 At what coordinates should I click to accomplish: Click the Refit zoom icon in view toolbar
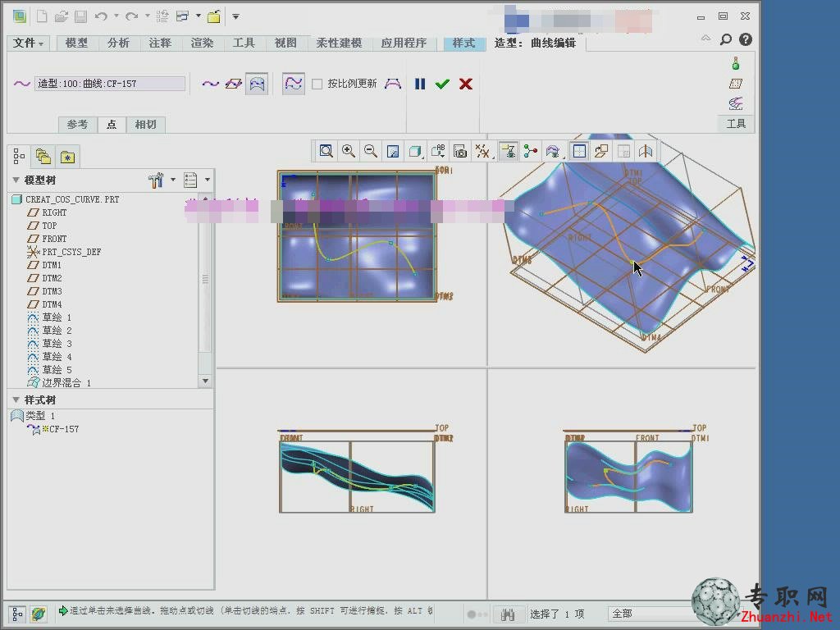pos(326,151)
